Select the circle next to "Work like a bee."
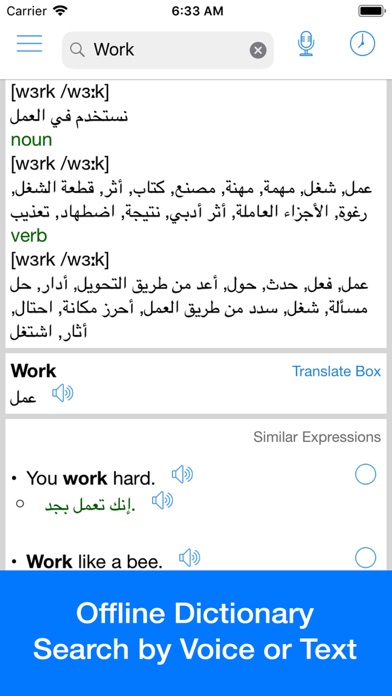The height and width of the screenshot is (696, 392). [x=365, y=558]
